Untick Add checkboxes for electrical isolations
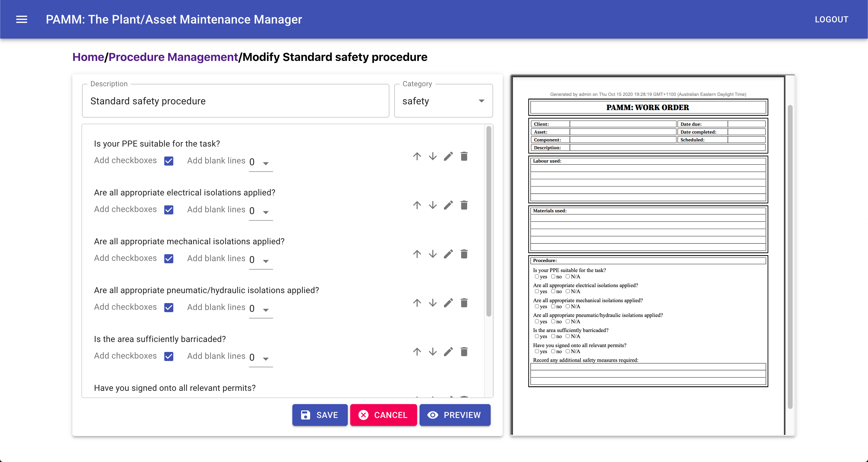The height and width of the screenshot is (462, 868). tap(169, 210)
